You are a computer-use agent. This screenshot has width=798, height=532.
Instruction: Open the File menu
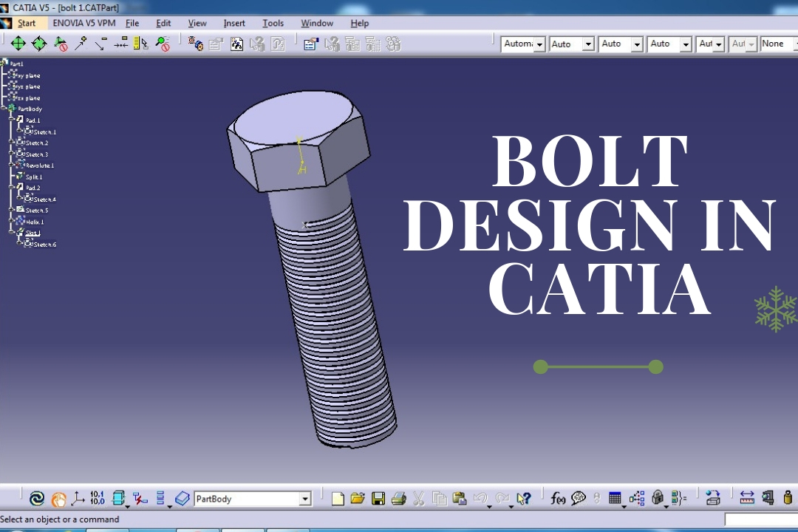tap(132, 23)
